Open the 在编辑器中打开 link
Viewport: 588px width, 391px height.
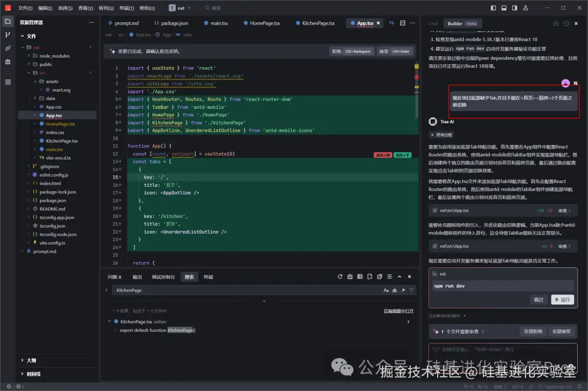click(x=398, y=311)
